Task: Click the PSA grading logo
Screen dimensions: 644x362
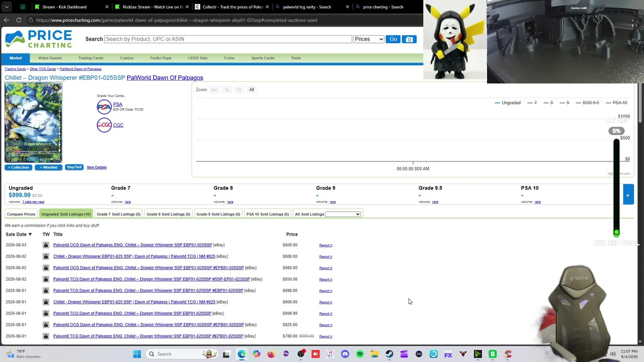Action: point(104,107)
